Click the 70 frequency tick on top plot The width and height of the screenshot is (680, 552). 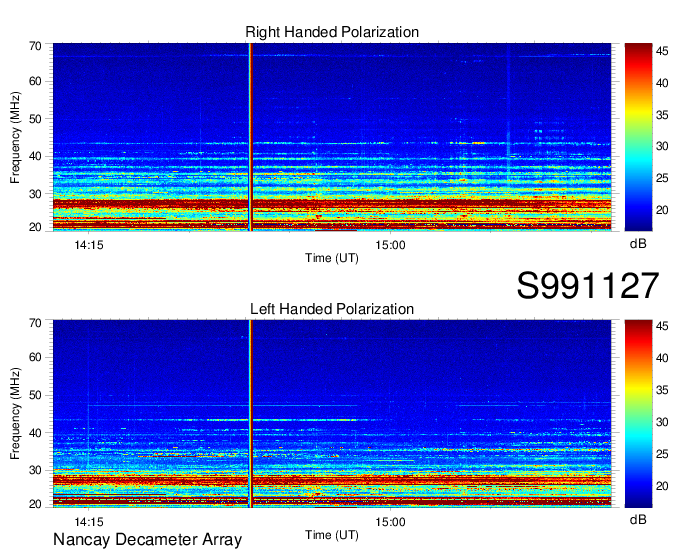[35, 46]
